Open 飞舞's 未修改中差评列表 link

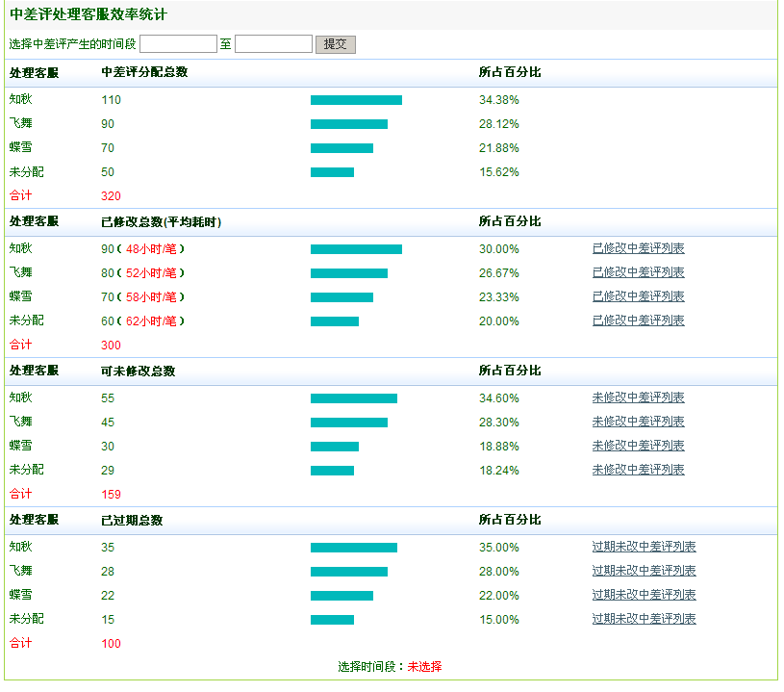tap(638, 422)
